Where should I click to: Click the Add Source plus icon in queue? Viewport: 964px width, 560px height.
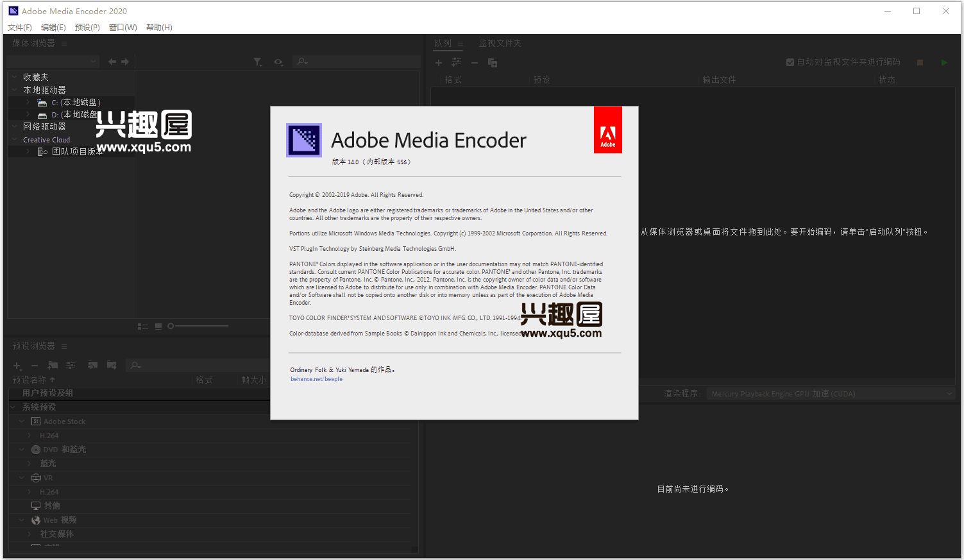[439, 63]
